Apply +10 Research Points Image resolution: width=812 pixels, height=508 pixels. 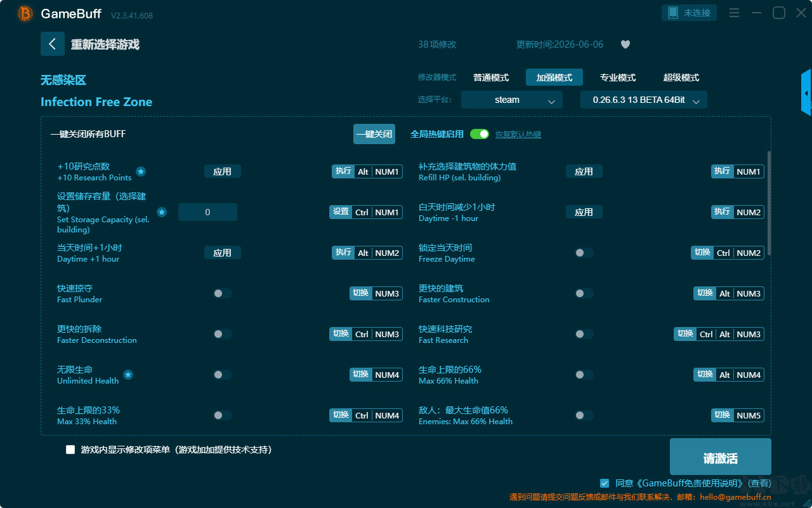[223, 171]
